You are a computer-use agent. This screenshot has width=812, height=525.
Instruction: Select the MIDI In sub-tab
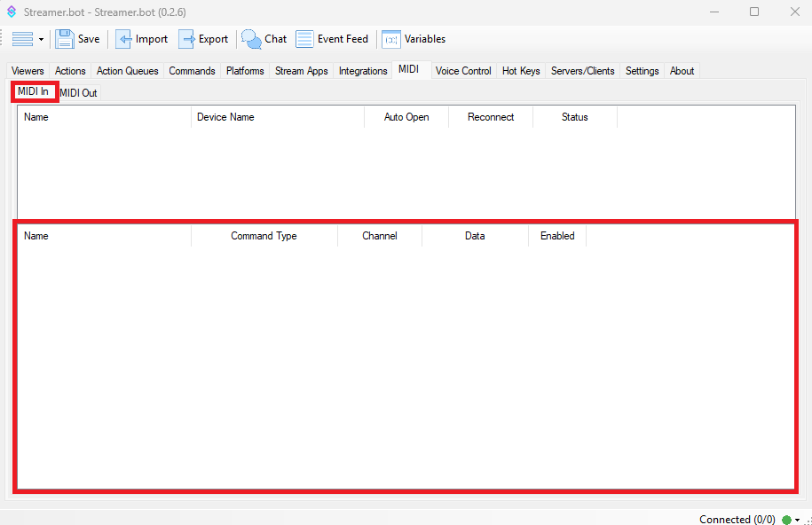click(33, 91)
